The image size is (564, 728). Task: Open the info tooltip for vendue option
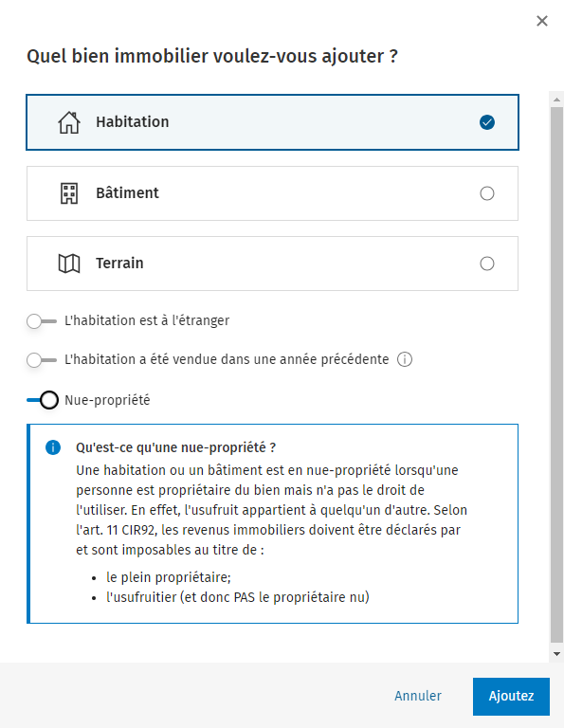[x=405, y=359]
